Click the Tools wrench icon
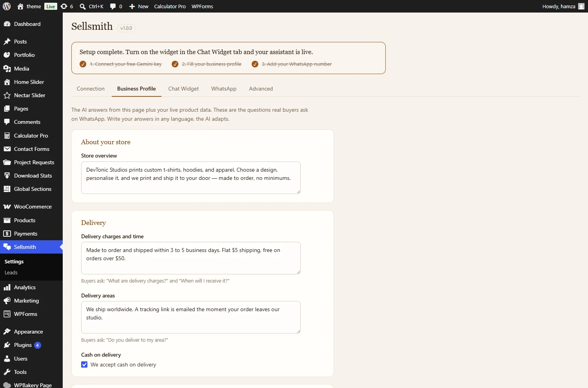Image resolution: width=588 pixels, height=388 pixels. (x=7, y=372)
